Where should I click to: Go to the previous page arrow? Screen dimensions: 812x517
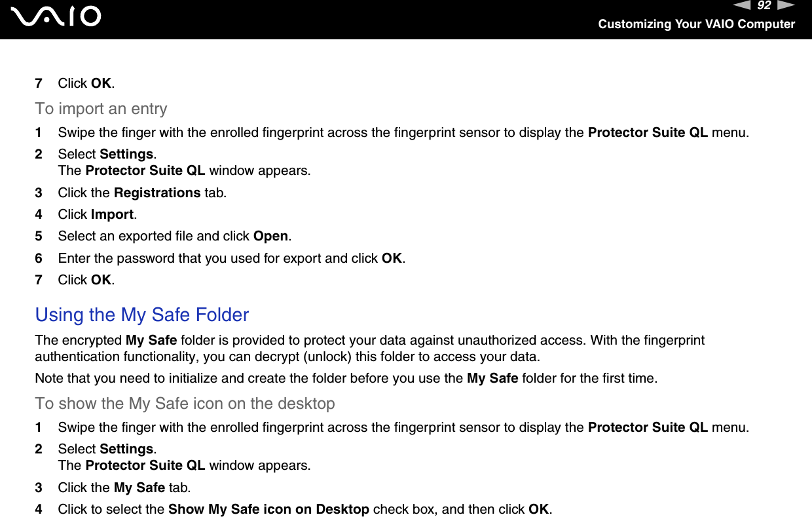click(741, 6)
